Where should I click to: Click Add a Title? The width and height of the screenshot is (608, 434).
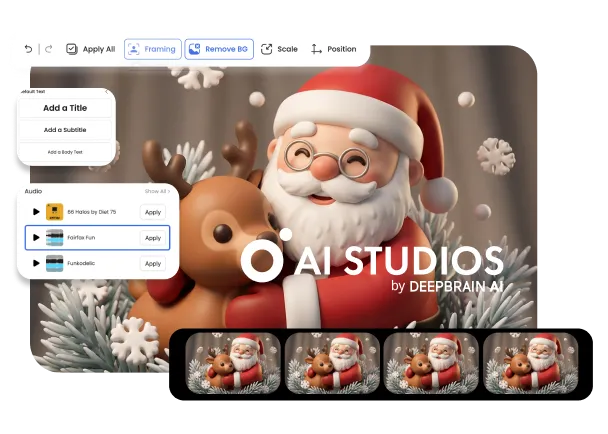65,108
